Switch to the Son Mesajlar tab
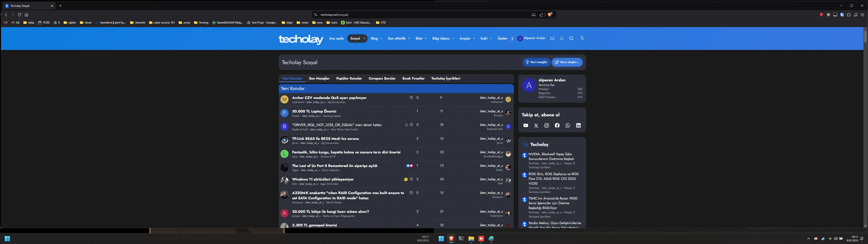 click(319, 79)
